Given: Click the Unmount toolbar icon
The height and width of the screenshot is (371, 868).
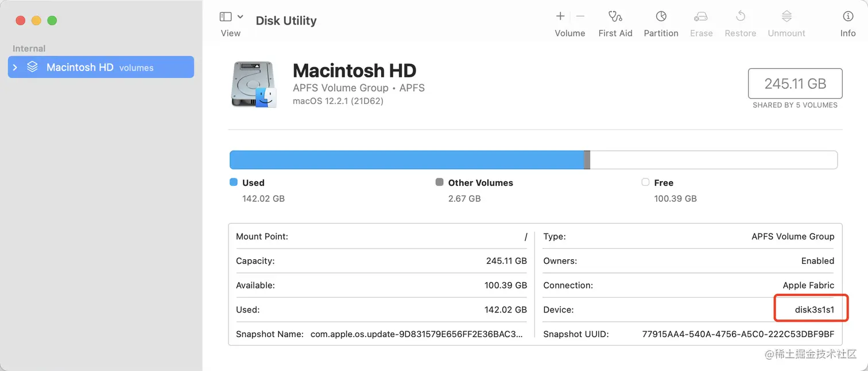Looking at the screenshot, I should coord(786,17).
